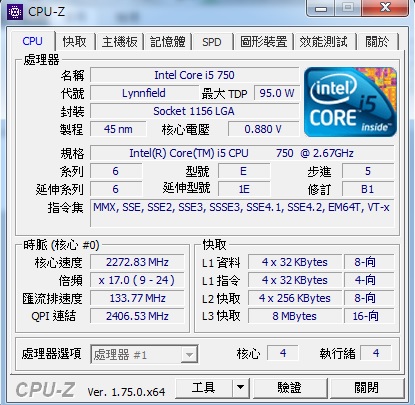Click the code name value Lynnfield
Image resolution: width=415 pixels, height=405 pixels.
pyautogui.click(x=144, y=93)
